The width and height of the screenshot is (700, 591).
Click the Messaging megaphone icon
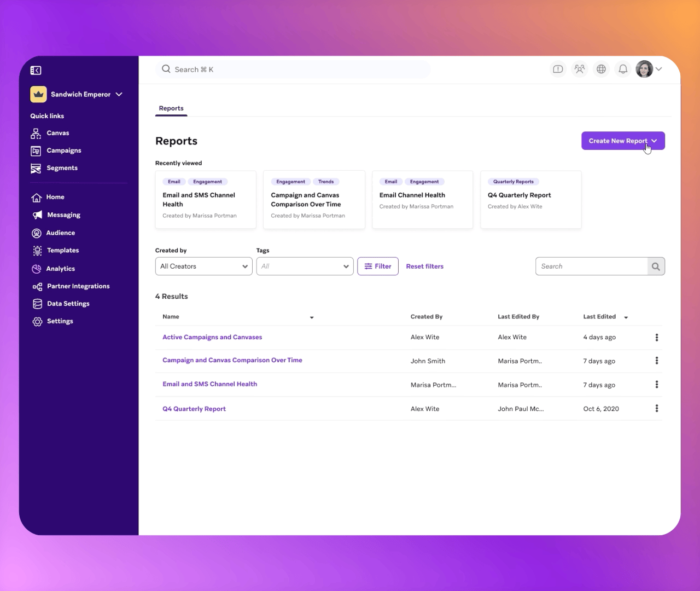point(37,215)
